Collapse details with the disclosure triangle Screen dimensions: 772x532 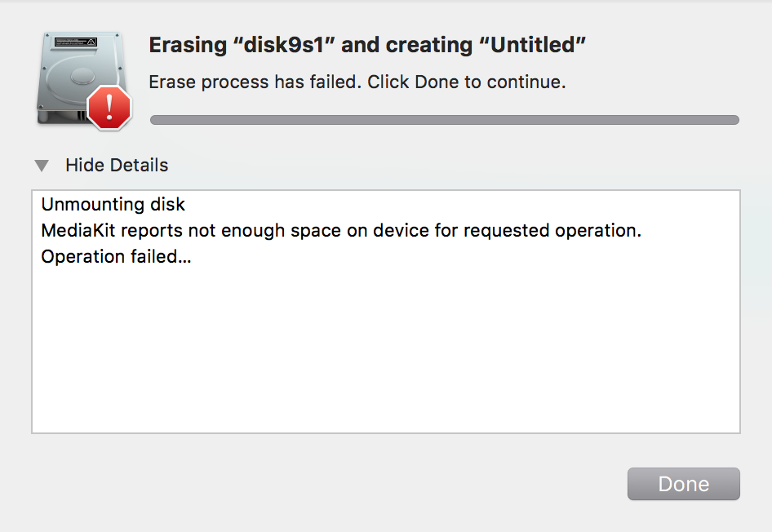tap(42, 166)
